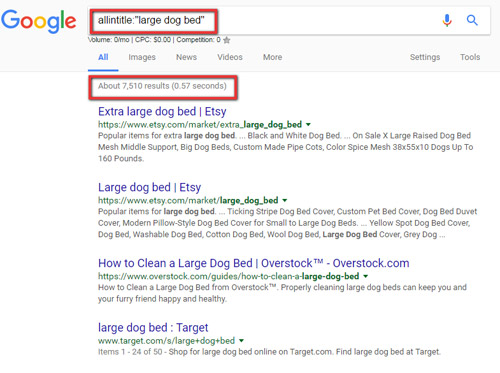Click the Google logo
The width and height of the screenshot is (500, 373).
pos(39,21)
